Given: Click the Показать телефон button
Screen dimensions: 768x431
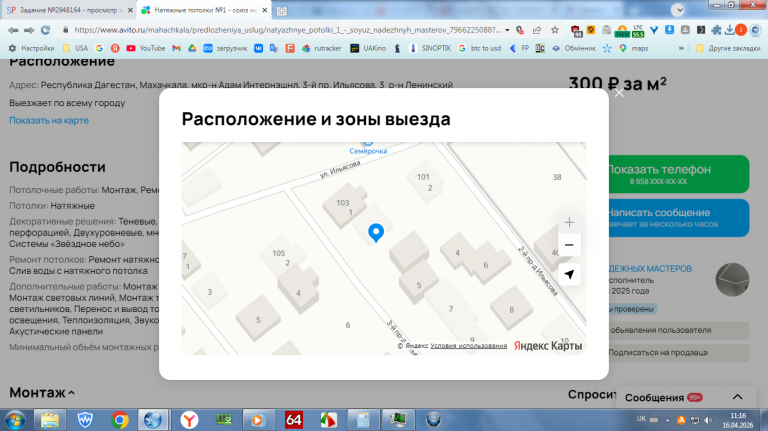Looking at the screenshot, I should point(678,174).
